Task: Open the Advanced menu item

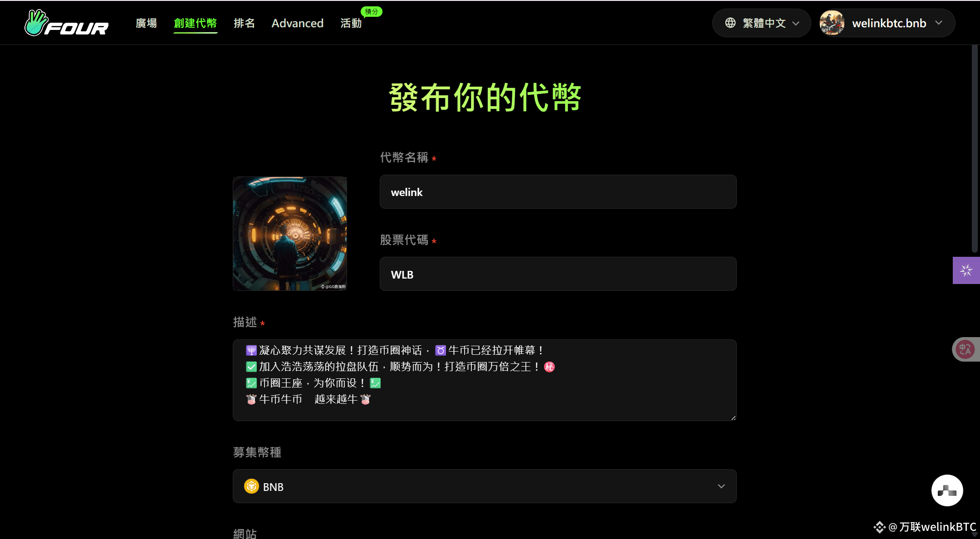Action: coord(297,23)
